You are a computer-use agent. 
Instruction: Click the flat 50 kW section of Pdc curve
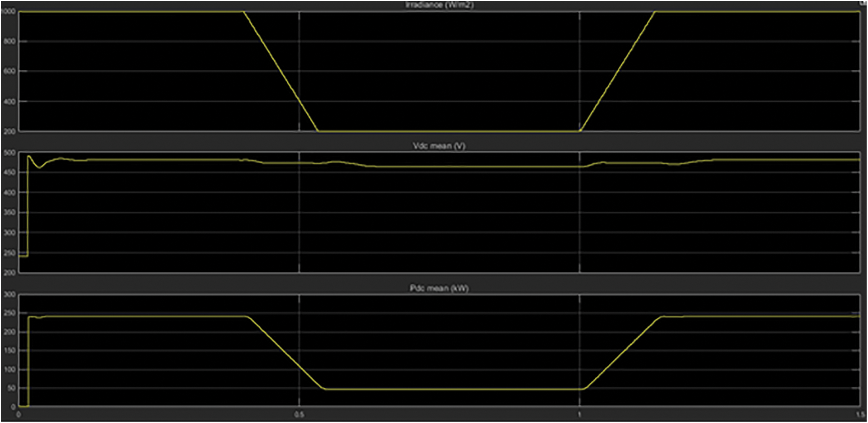(x=451, y=389)
